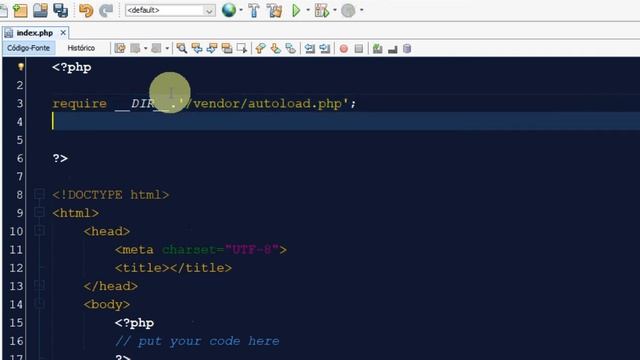The image size is (640, 360).
Task: Open the Forward navigation dropdown arrow
Action: tap(167, 49)
